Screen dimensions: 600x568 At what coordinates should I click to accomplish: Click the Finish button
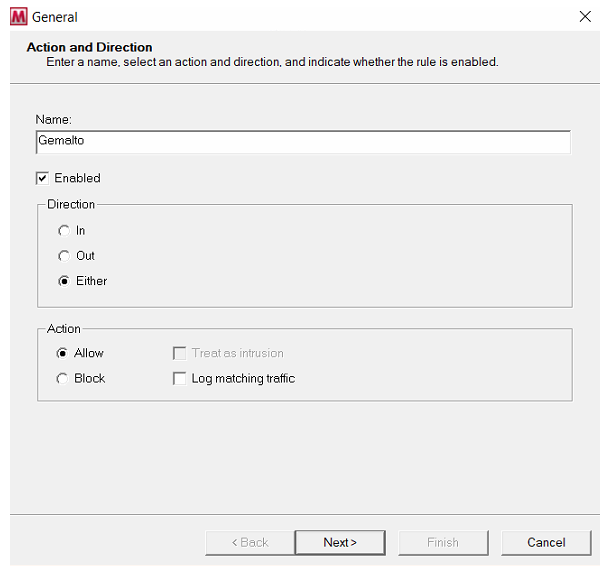(x=442, y=542)
